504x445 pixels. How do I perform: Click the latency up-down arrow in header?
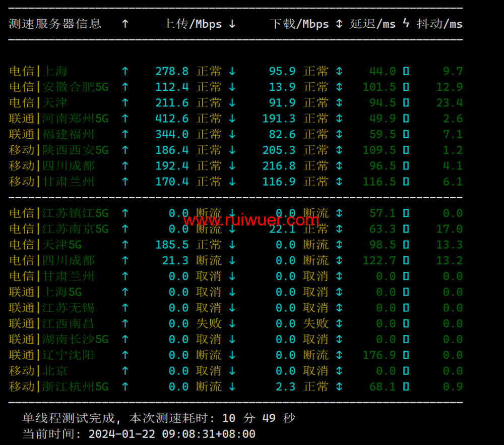[x=339, y=24]
